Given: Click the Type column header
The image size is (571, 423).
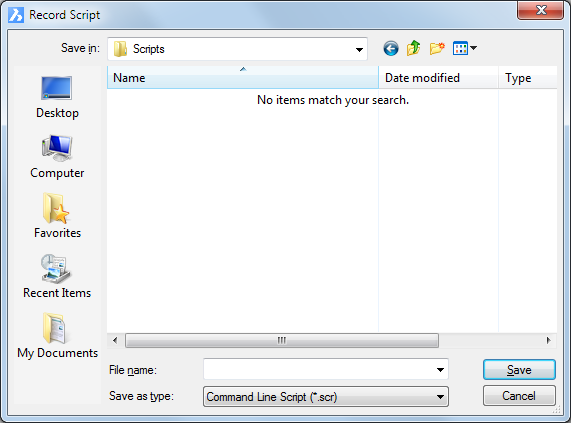Looking at the screenshot, I should point(528,78).
